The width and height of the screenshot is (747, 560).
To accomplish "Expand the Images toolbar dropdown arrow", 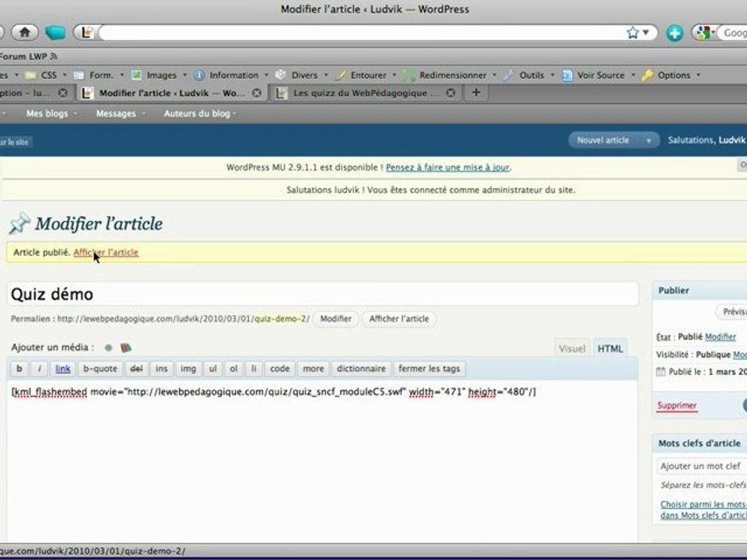I will click(185, 75).
